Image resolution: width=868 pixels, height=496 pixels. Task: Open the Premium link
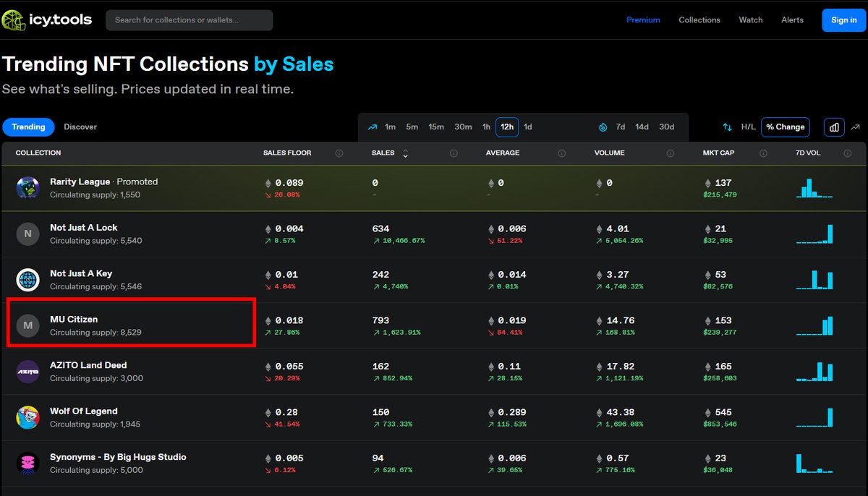pyautogui.click(x=643, y=20)
